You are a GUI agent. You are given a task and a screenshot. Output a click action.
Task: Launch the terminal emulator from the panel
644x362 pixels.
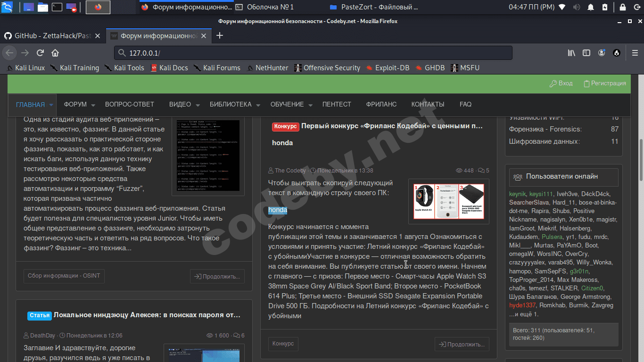(57, 7)
